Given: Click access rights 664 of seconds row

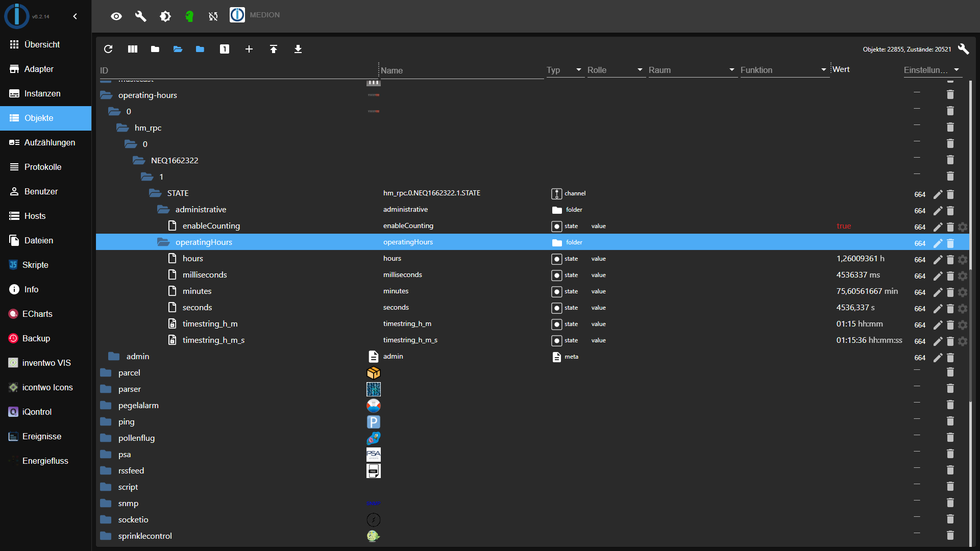Looking at the screenshot, I should (x=920, y=309).
